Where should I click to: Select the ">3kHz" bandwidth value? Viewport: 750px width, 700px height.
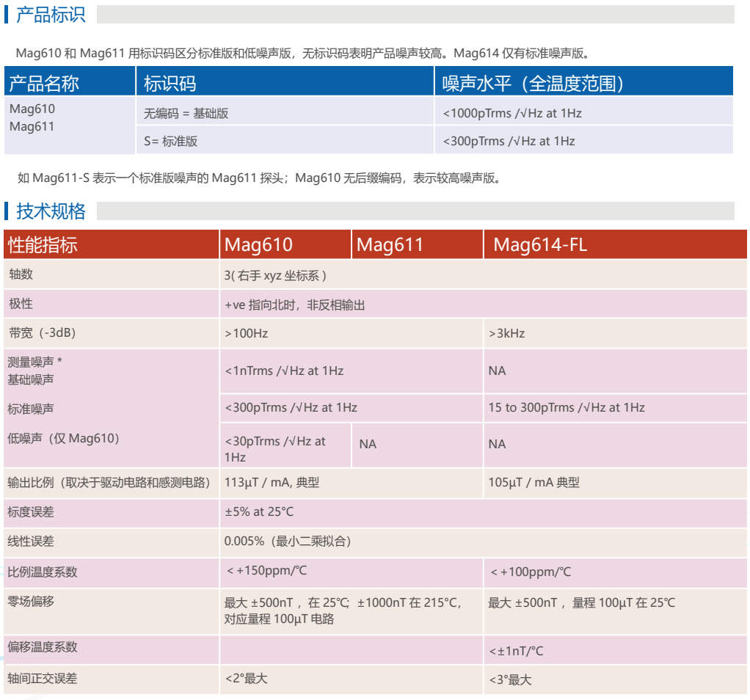506,333
